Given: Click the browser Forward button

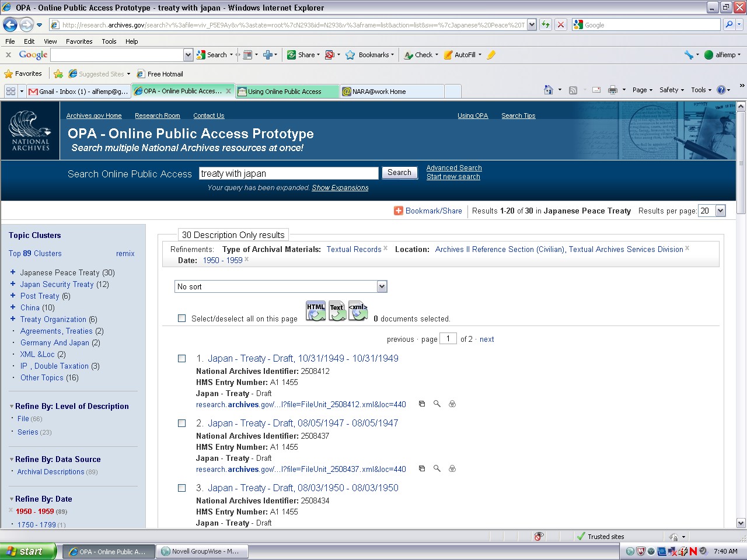Looking at the screenshot, I should coord(26,24).
